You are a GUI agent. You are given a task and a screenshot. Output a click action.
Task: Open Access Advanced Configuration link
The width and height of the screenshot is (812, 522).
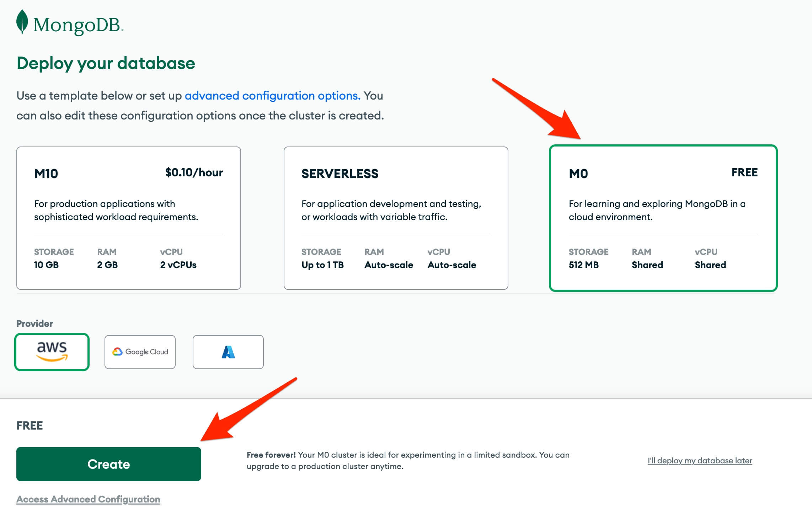click(x=88, y=499)
